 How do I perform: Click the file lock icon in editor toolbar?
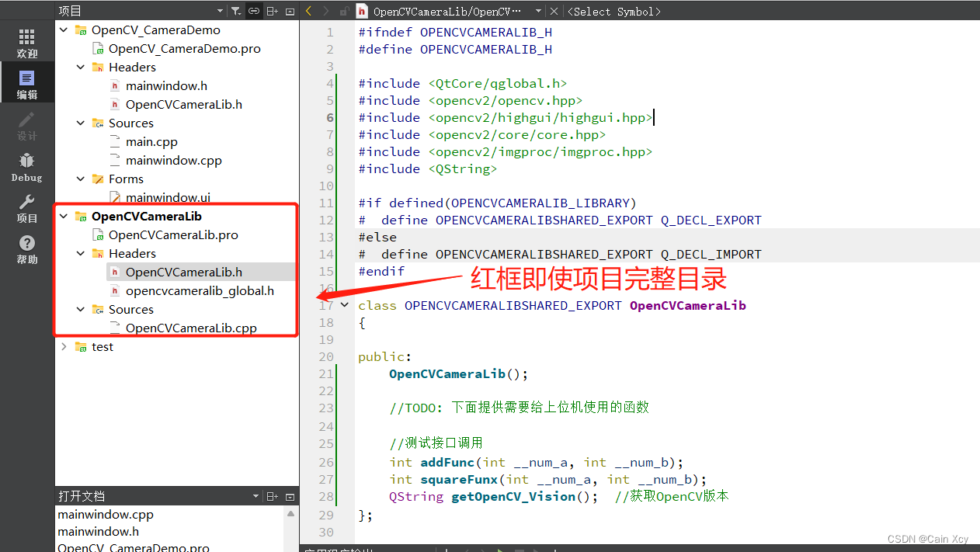(343, 12)
